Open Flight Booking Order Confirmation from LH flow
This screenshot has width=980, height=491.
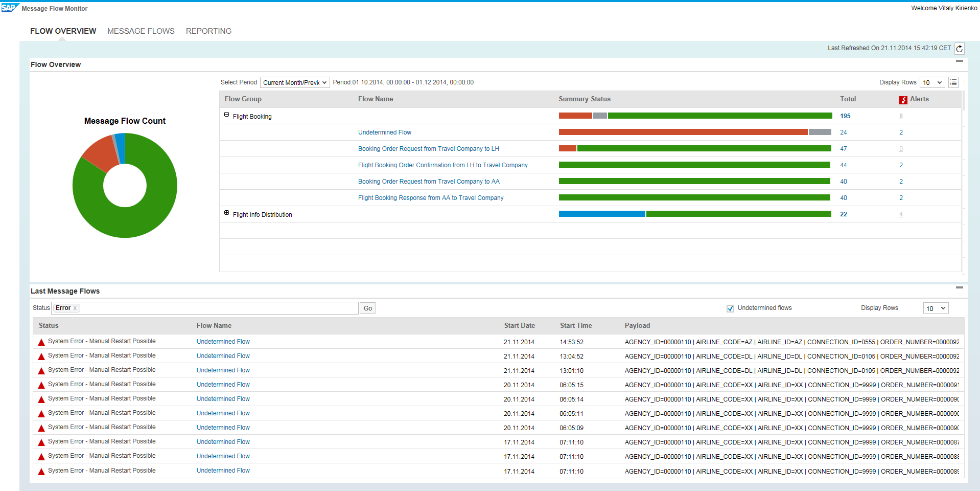tap(442, 165)
